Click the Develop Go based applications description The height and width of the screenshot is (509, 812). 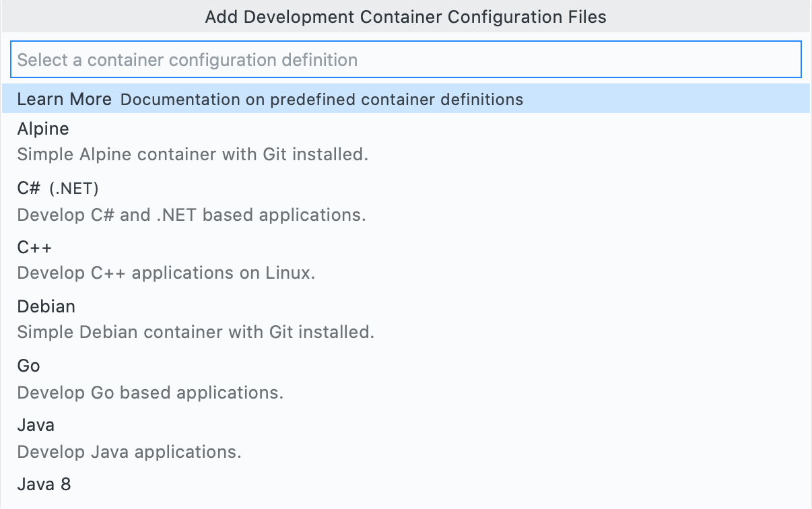[149, 393]
